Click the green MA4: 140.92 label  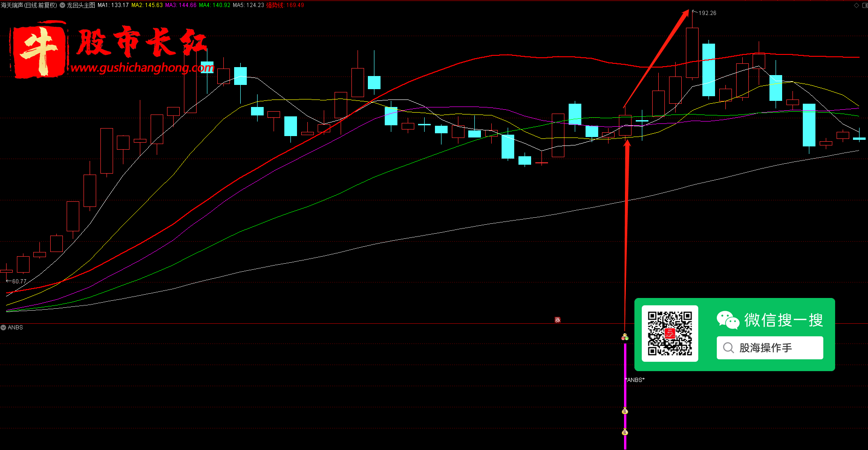coord(214,5)
